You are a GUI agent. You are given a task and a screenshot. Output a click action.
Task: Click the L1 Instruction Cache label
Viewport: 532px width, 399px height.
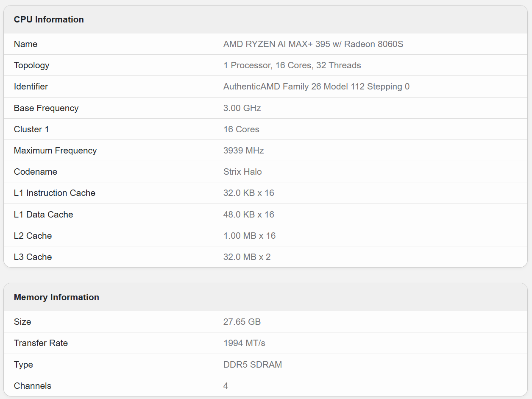(x=54, y=193)
